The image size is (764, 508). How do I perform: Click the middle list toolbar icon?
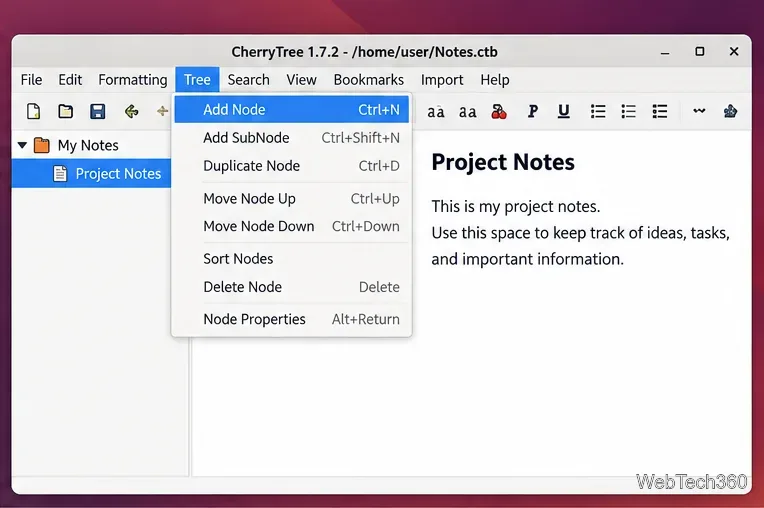click(x=629, y=112)
